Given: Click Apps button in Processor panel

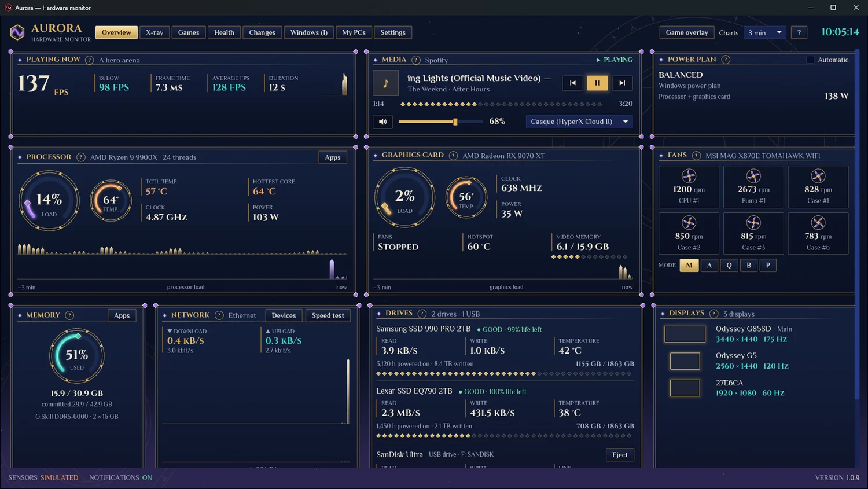Looking at the screenshot, I should 333,157.
